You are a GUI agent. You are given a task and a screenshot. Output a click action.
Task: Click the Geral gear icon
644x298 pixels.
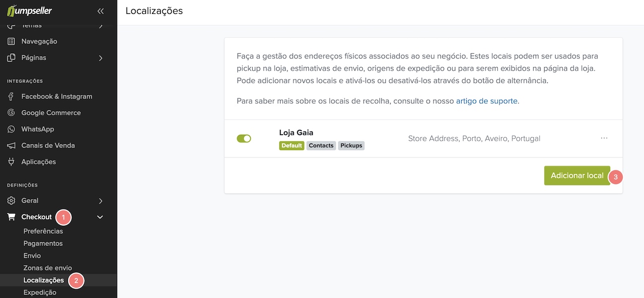[x=11, y=201]
